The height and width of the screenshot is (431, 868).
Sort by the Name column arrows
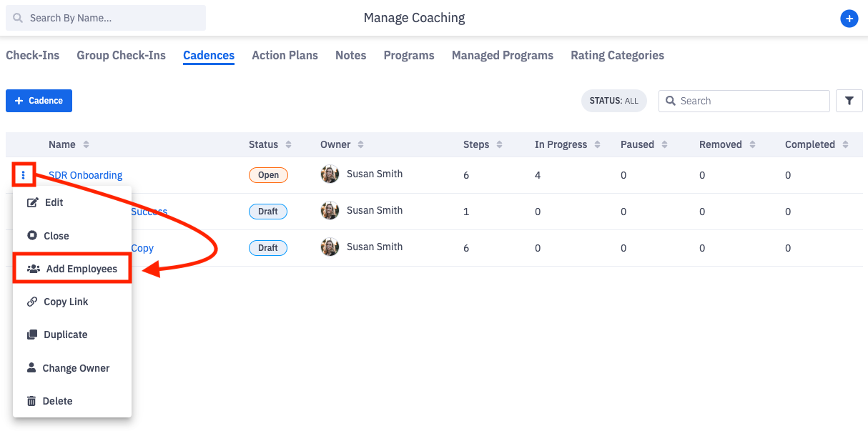[x=86, y=144]
